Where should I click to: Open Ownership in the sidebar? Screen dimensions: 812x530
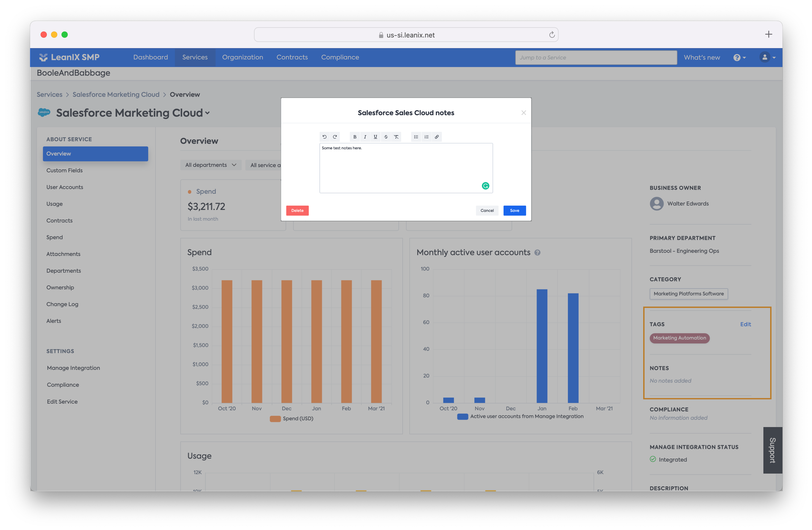tap(60, 287)
